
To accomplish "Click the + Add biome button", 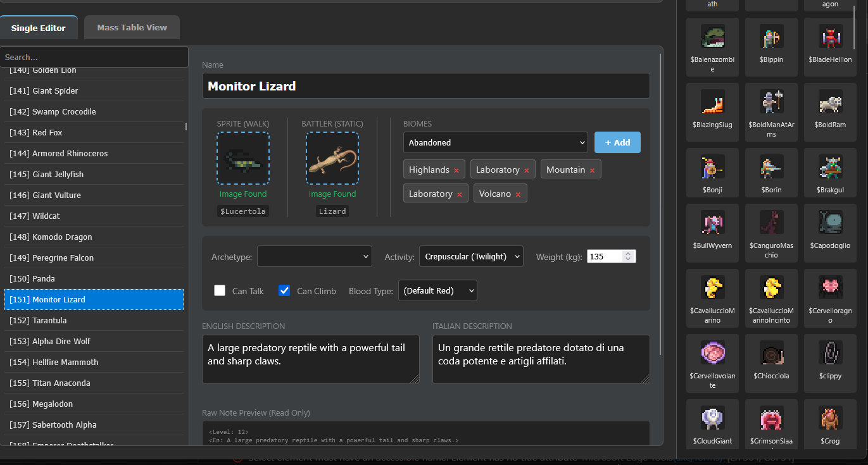I will click(x=617, y=142).
